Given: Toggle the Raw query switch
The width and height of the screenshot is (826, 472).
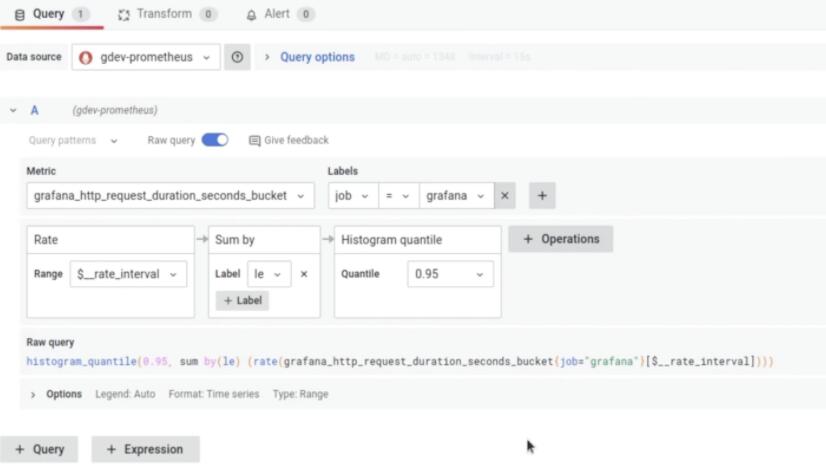Looking at the screenshot, I should (x=215, y=140).
